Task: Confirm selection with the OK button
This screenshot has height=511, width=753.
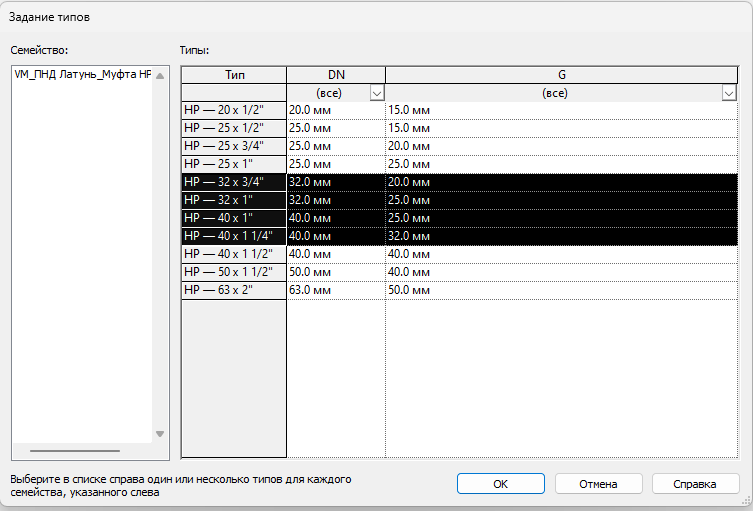Action: click(500, 484)
